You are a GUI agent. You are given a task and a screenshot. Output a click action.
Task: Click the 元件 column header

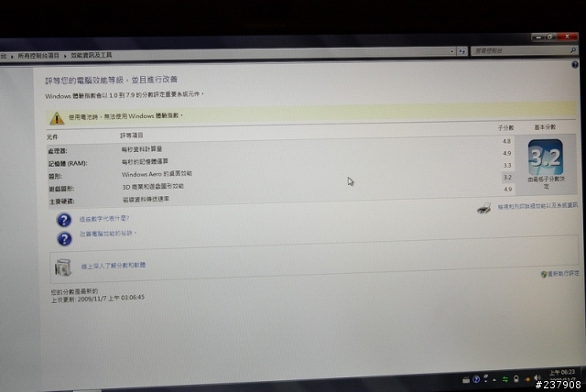tap(52, 137)
